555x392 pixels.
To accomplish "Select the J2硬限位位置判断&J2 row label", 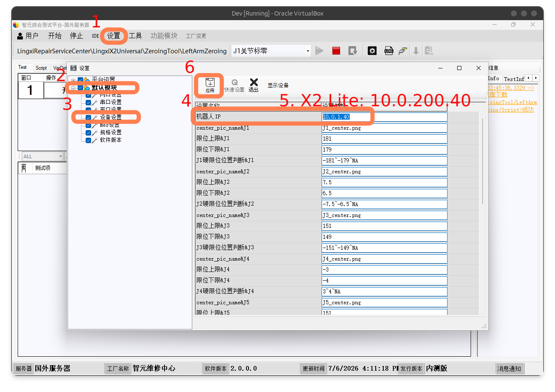I will point(225,204).
